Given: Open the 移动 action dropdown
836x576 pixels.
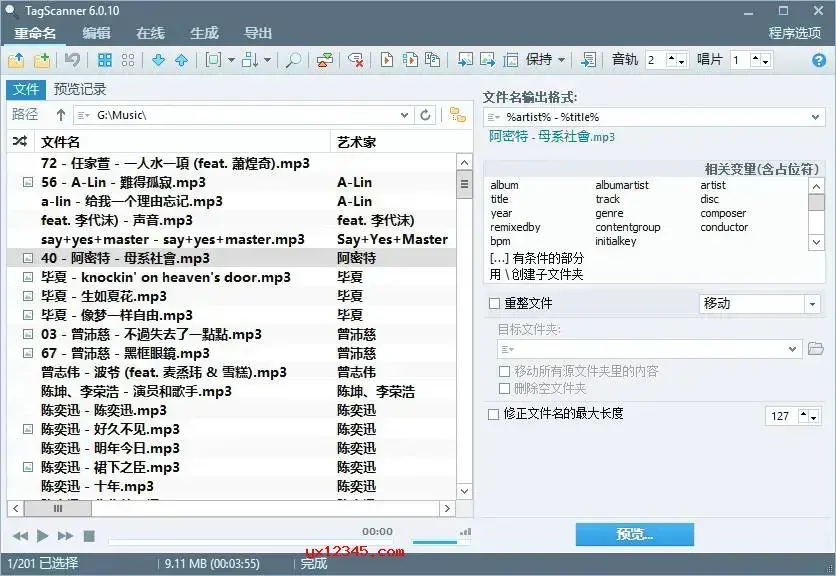Looking at the screenshot, I should pos(812,304).
